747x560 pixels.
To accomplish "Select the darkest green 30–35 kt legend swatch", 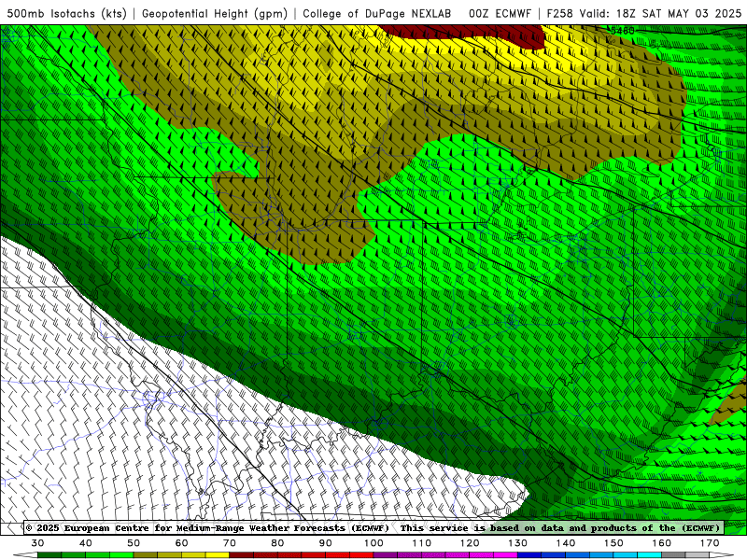I will 49,555.
